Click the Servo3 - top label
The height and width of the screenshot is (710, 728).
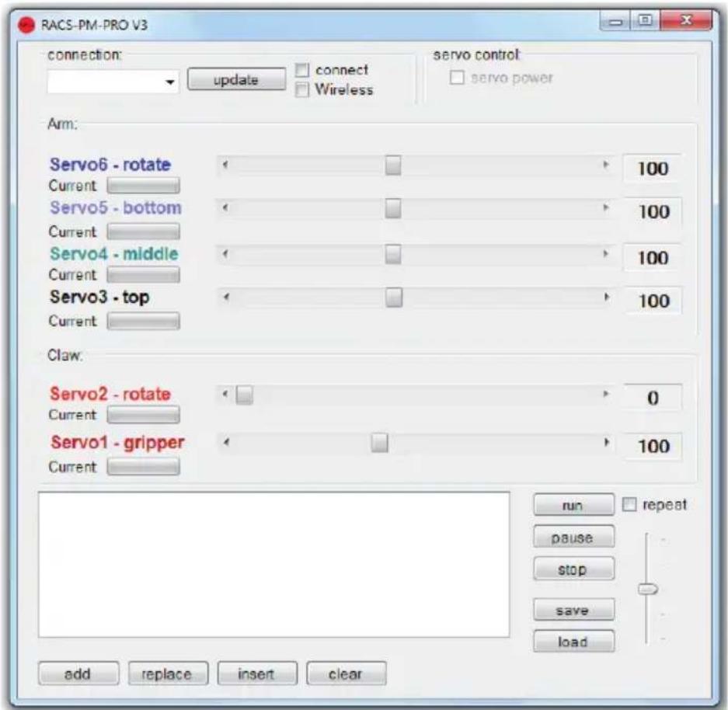point(99,297)
